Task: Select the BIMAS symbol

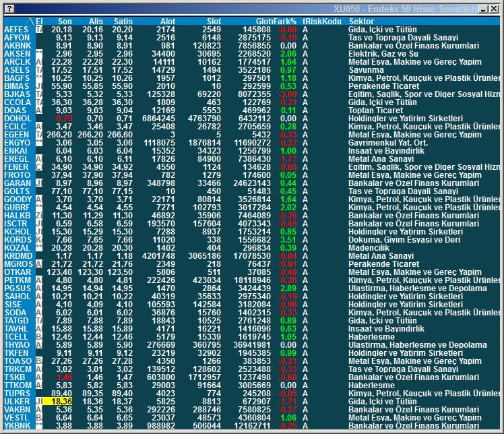Action: click(x=16, y=86)
